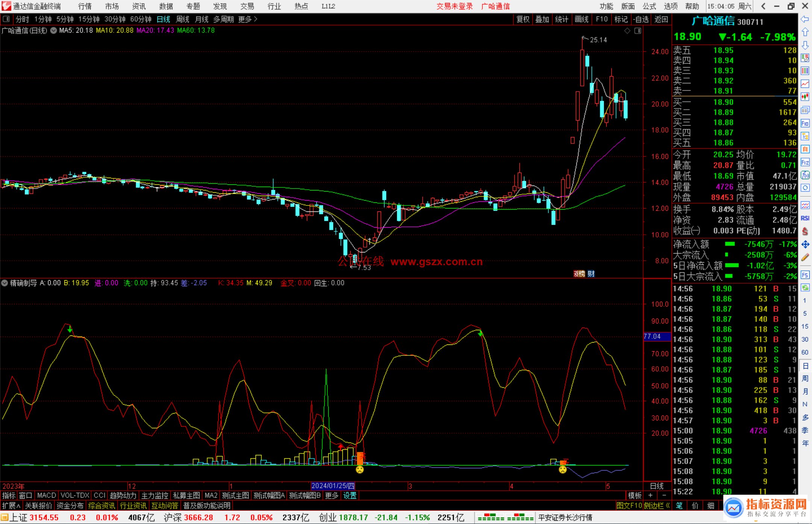Expand the 扩展 menu at bottom left
812x524 pixels.
[x=11, y=506]
